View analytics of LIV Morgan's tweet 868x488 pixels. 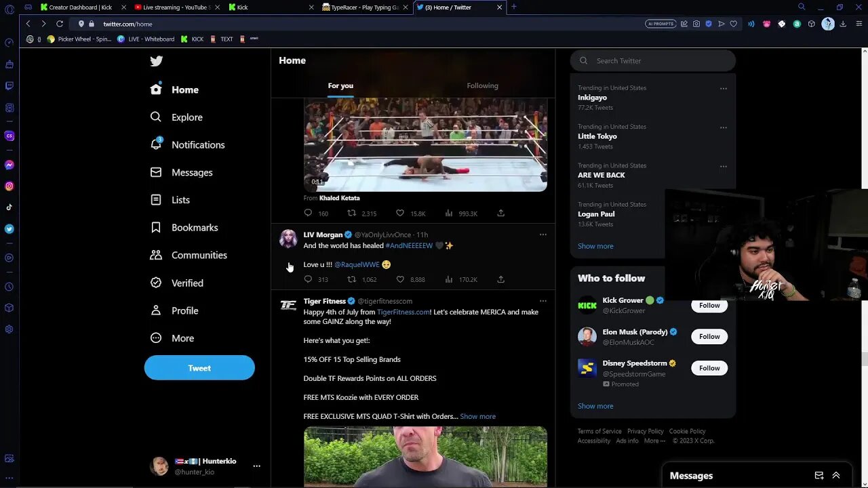coord(449,279)
